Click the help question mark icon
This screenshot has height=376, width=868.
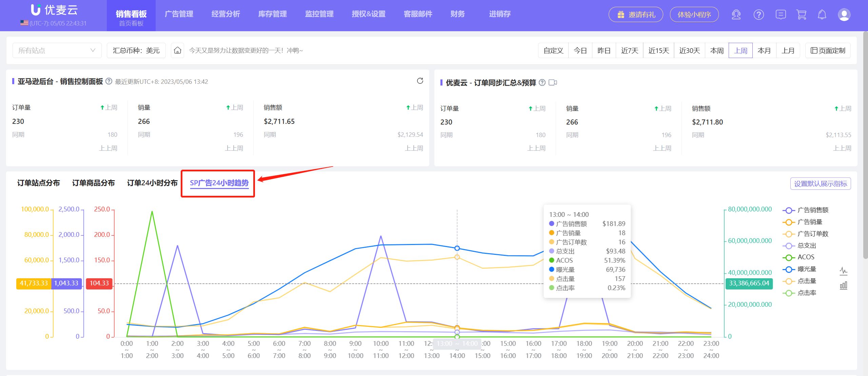click(x=758, y=15)
